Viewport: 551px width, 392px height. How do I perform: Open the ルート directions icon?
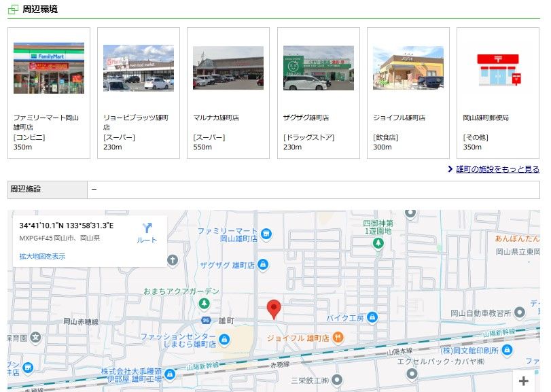coord(147,228)
